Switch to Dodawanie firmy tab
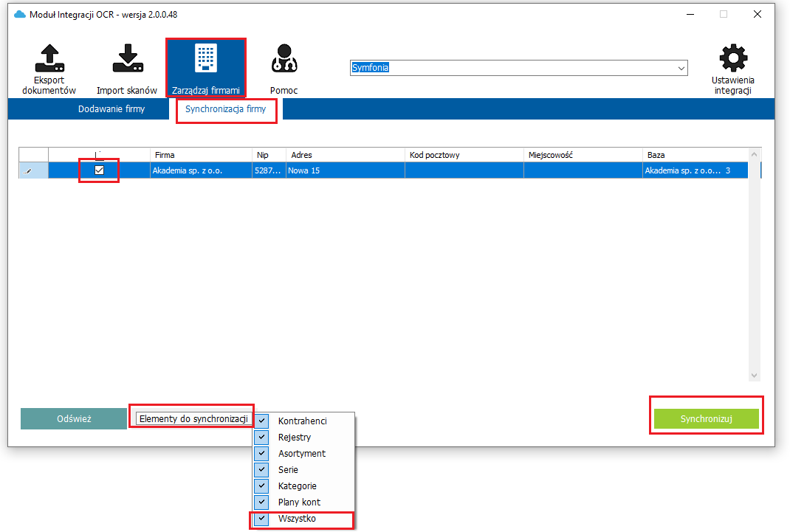The width and height of the screenshot is (790, 532). tap(111, 108)
